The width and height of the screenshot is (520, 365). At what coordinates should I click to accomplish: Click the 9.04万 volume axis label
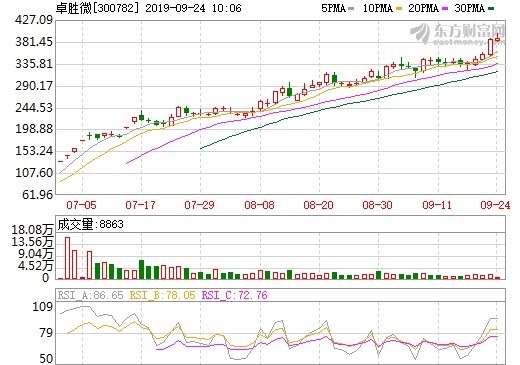tap(35, 254)
